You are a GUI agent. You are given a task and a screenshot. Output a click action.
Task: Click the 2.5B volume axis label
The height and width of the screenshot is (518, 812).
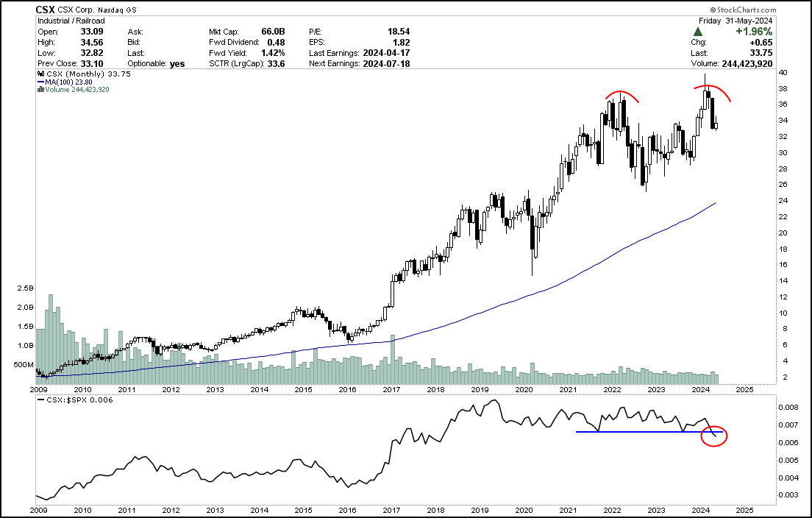pyautogui.click(x=25, y=288)
